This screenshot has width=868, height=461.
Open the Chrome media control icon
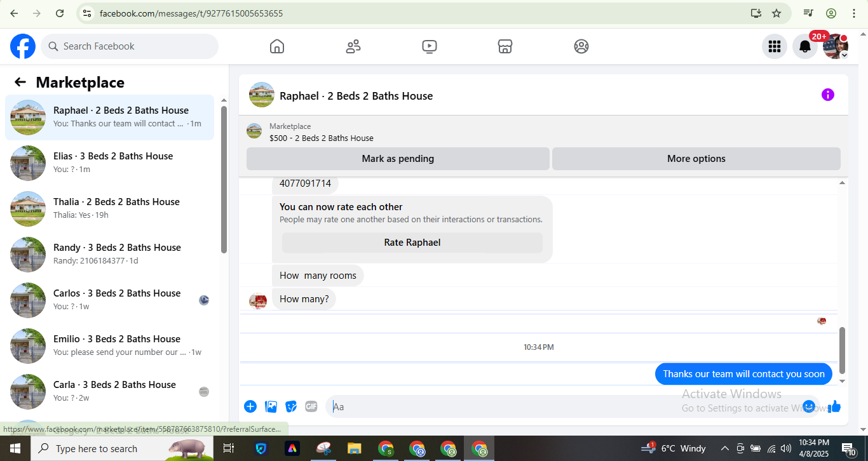(808, 13)
